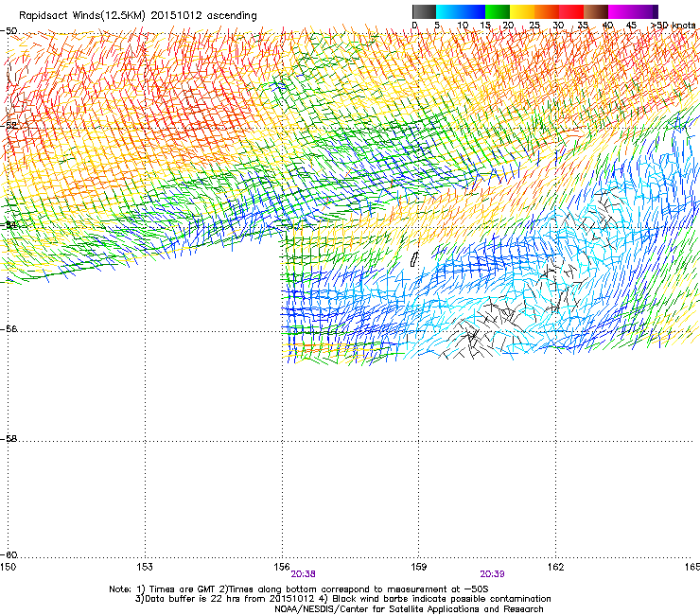Click longitude label 156
700x615 pixels.
point(282,567)
